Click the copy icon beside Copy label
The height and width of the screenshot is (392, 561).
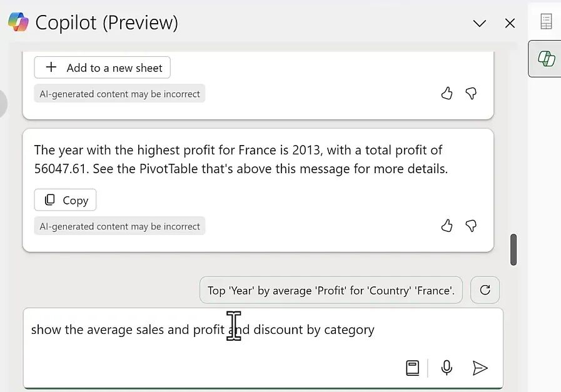[x=50, y=199]
